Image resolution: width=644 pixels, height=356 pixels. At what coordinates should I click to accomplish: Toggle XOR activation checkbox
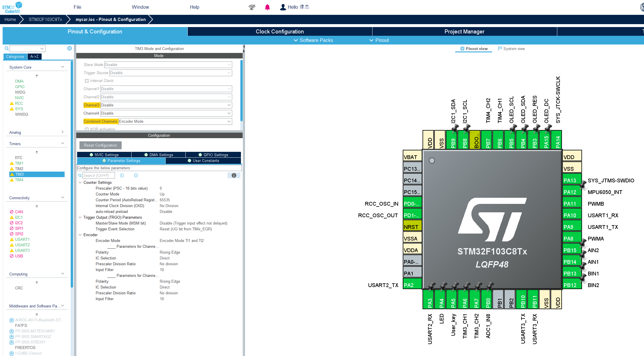click(x=86, y=129)
